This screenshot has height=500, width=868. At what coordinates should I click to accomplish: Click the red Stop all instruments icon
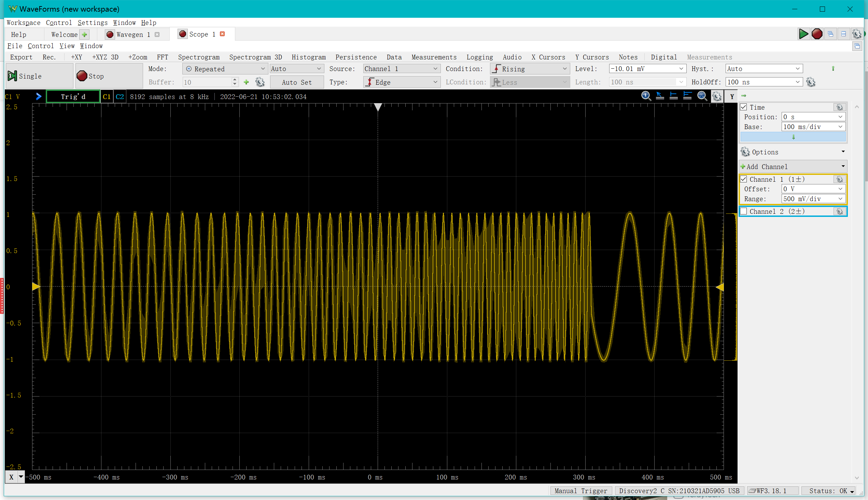pyautogui.click(x=817, y=34)
